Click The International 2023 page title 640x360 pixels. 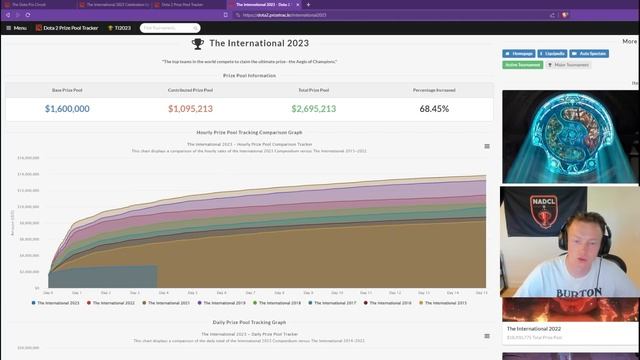[259, 43]
